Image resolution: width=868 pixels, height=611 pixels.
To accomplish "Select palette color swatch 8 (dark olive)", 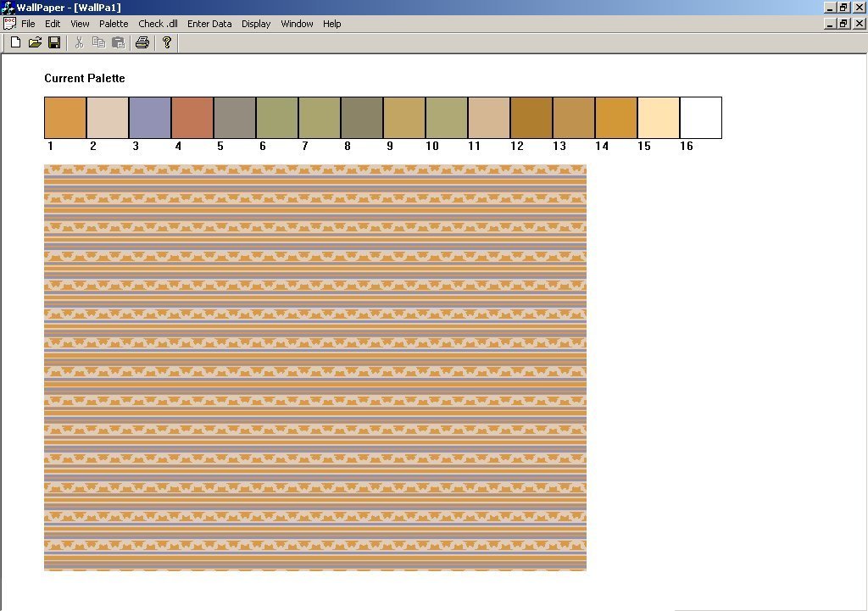I will point(362,118).
